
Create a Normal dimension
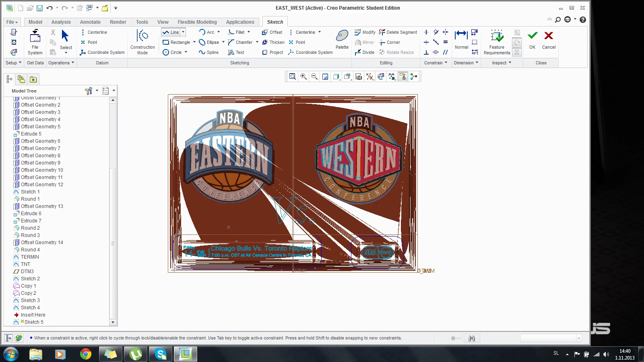(x=461, y=39)
